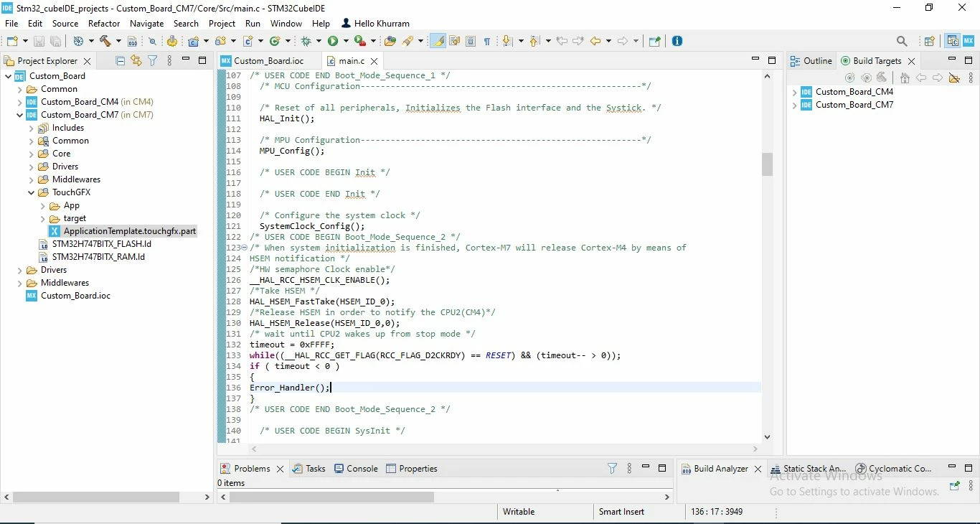
Task: Toggle Mark Occurrences highlighter icon
Action: [x=438, y=41]
